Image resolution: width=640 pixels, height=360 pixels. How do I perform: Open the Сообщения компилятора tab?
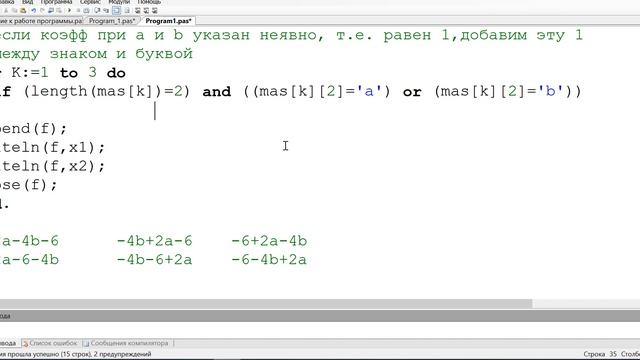(x=126, y=343)
